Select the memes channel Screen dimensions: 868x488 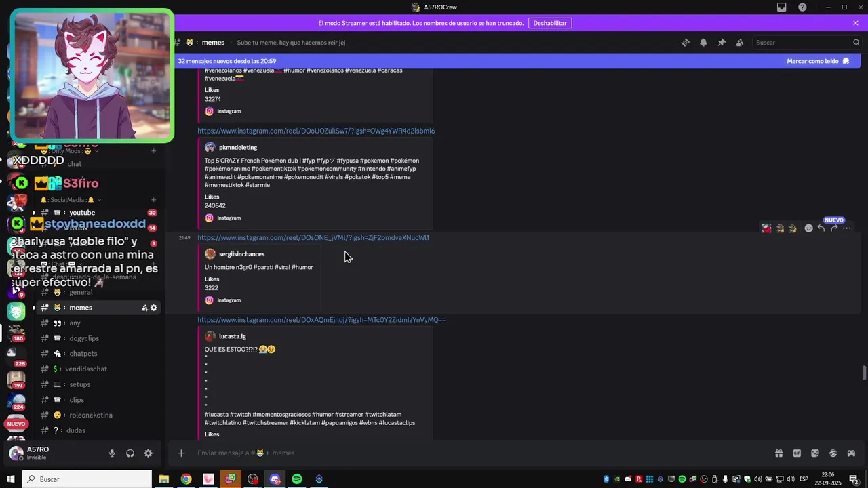pyautogui.click(x=98, y=308)
